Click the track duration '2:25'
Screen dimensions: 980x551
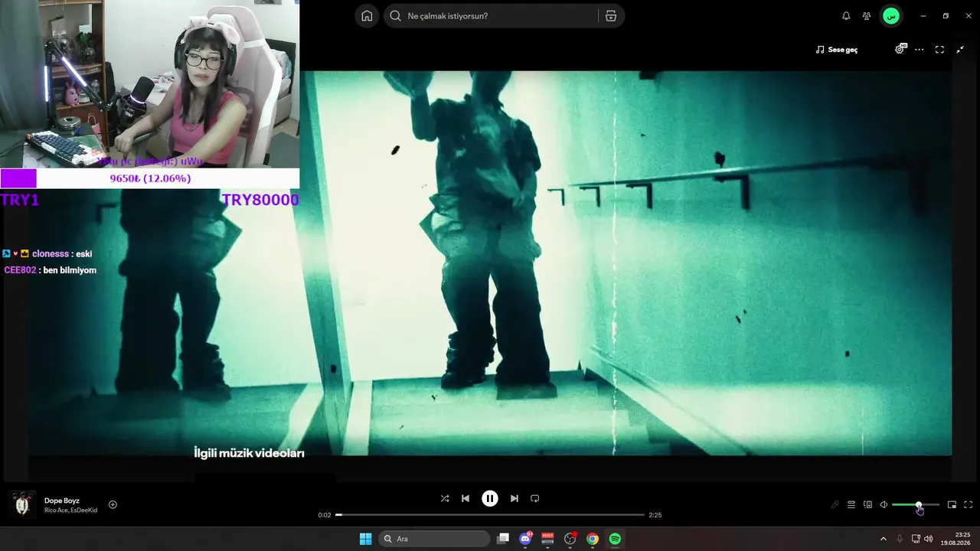[x=655, y=515]
